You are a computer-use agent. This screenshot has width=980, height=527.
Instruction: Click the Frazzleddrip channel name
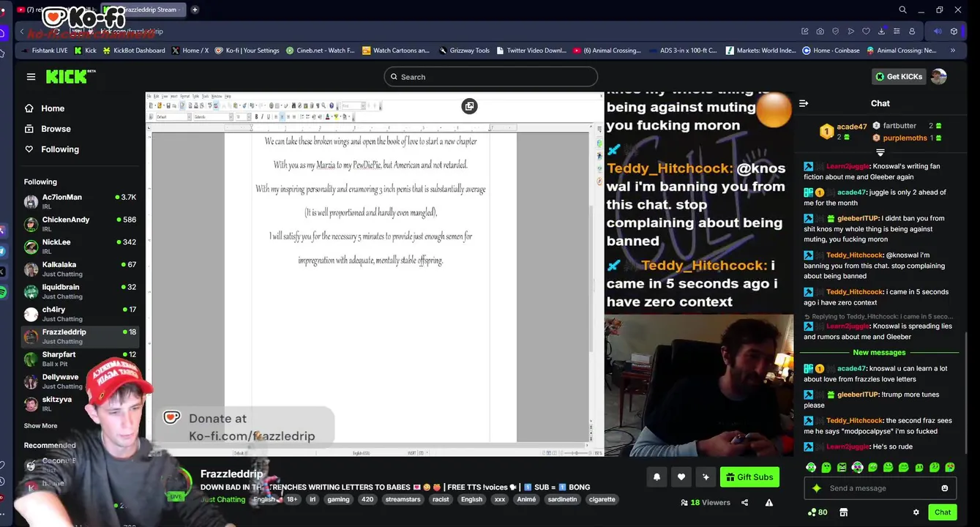pos(231,474)
